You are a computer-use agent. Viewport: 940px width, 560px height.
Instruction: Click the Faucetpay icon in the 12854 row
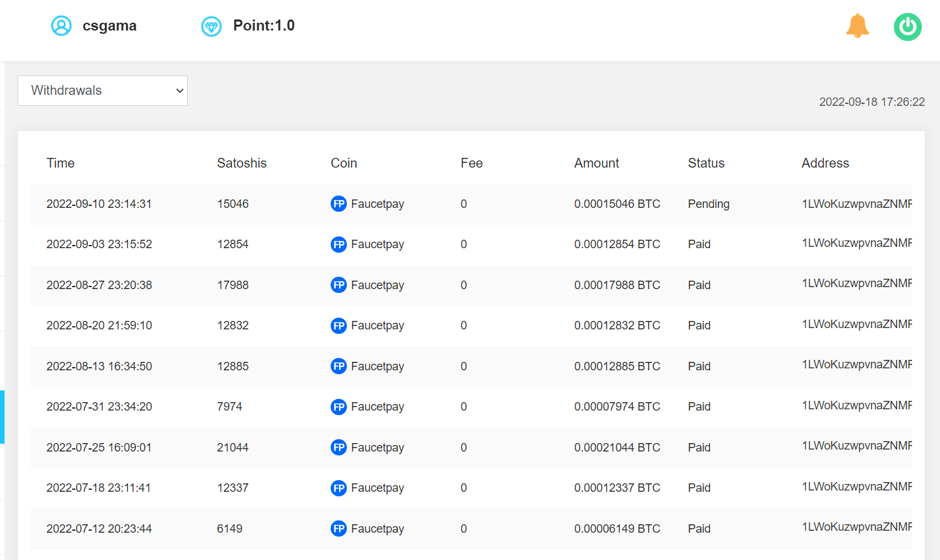pyautogui.click(x=338, y=244)
